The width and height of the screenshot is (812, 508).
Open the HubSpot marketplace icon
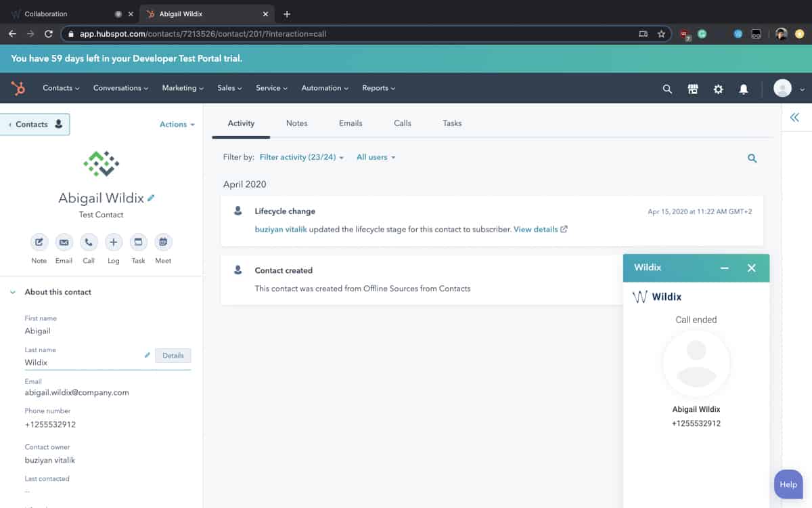pyautogui.click(x=693, y=89)
